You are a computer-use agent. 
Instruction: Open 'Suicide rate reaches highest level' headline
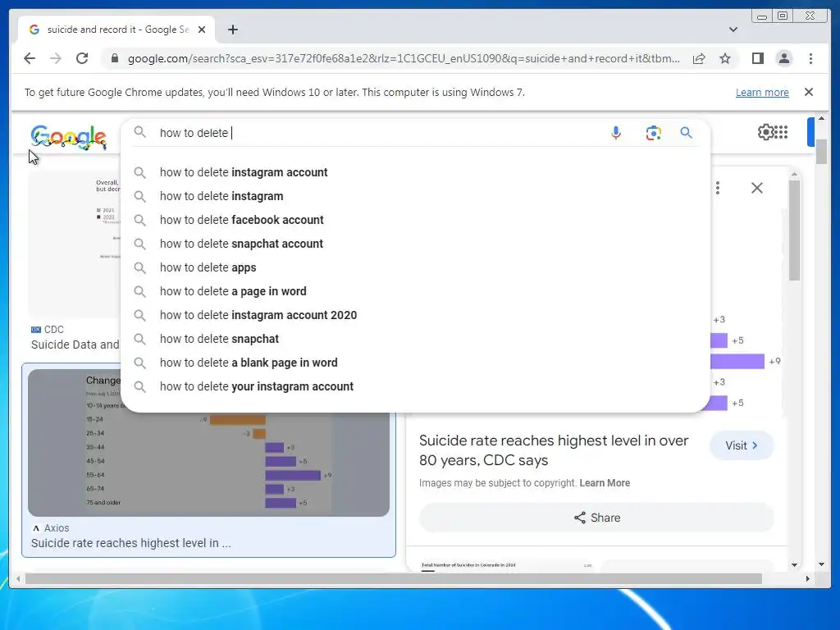[554, 450]
